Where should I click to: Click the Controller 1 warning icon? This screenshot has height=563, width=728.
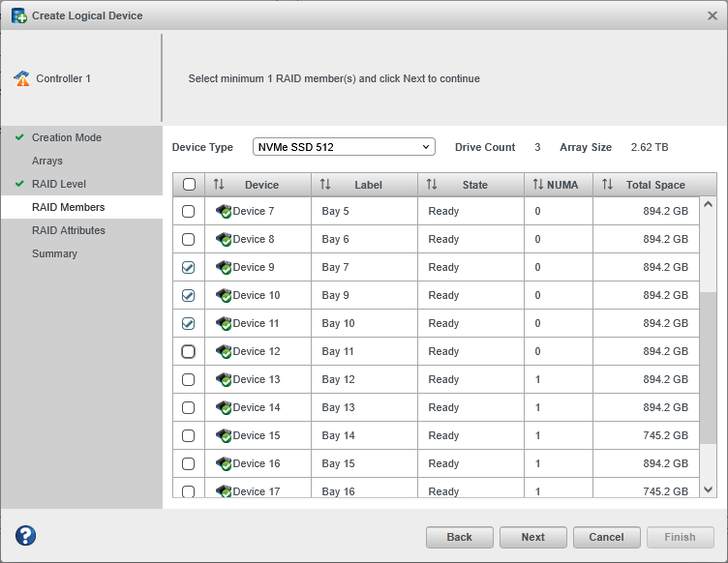[x=21, y=79]
